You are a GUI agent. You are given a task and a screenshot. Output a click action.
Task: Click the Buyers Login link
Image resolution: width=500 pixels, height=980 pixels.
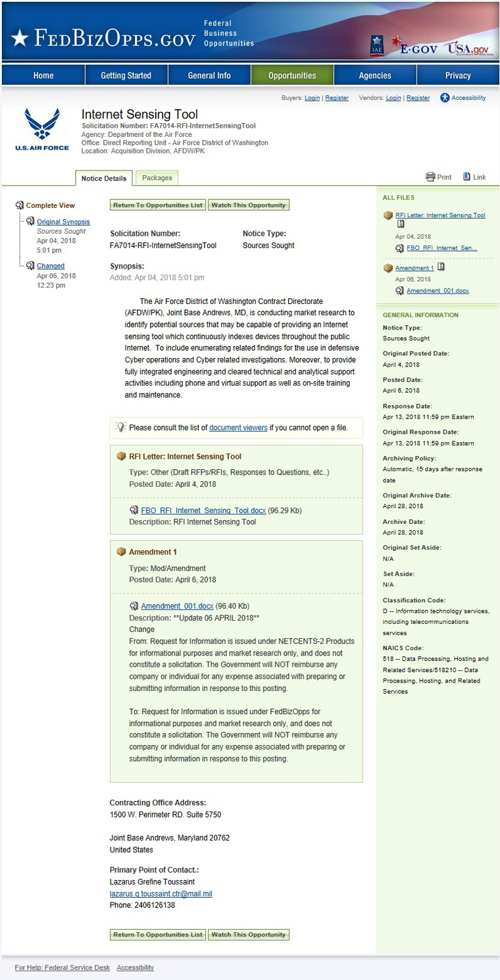312,98
